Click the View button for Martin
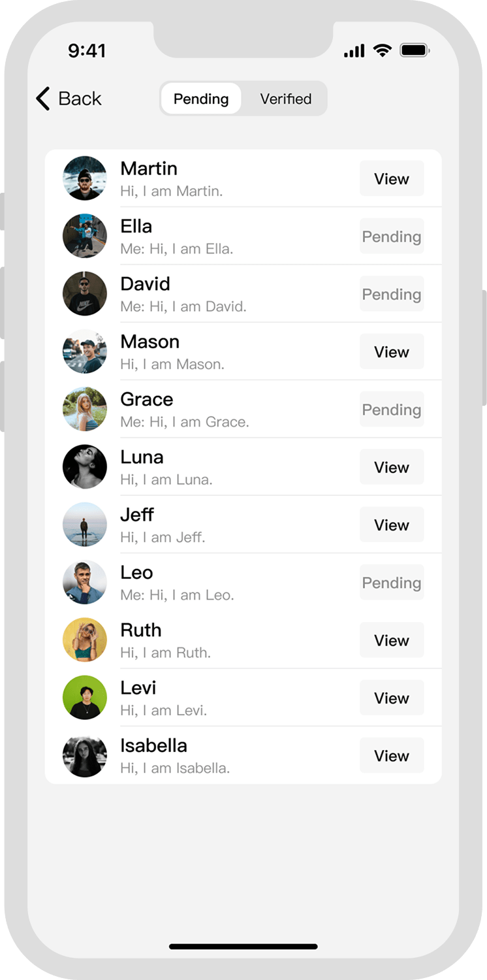Viewport: 487px width, 980px height. (392, 179)
